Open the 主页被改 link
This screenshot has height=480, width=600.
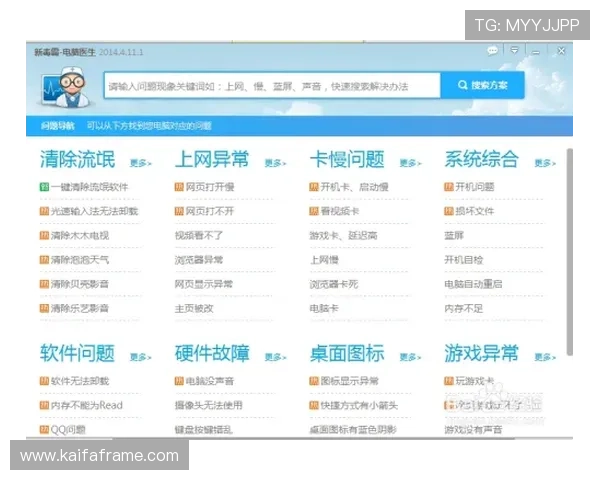click(194, 308)
